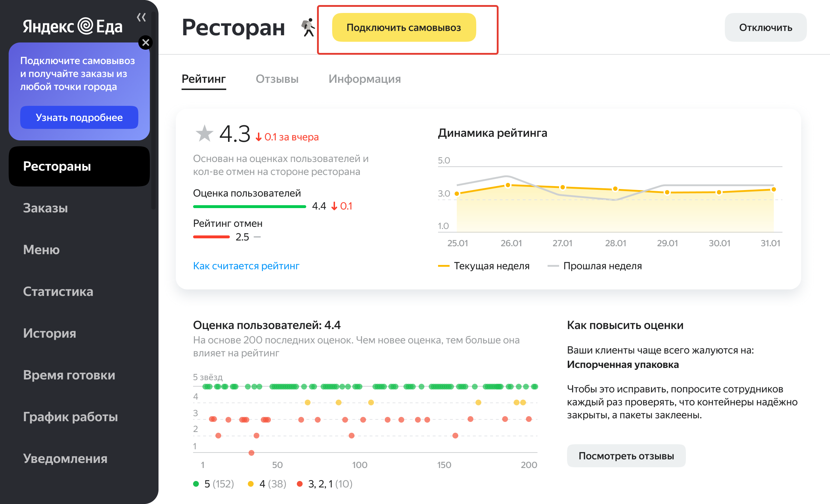Click the 31.01 data point on chart
The image size is (830, 504).
pyautogui.click(x=773, y=189)
